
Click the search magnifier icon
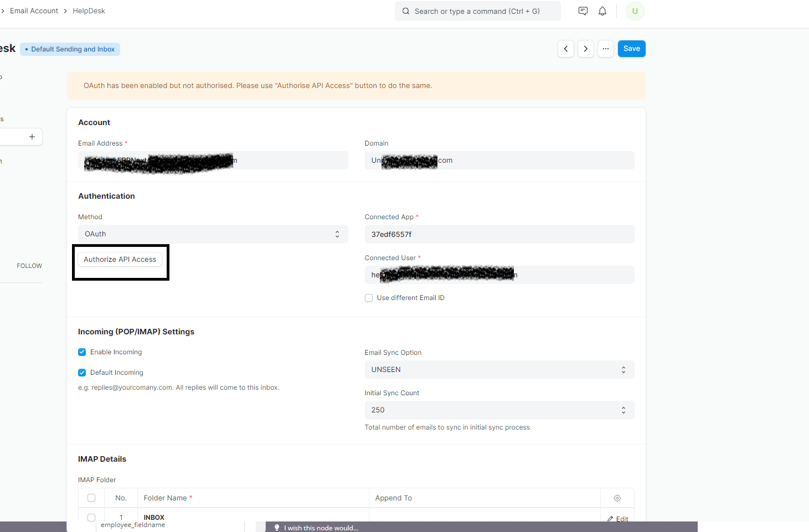click(405, 11)
